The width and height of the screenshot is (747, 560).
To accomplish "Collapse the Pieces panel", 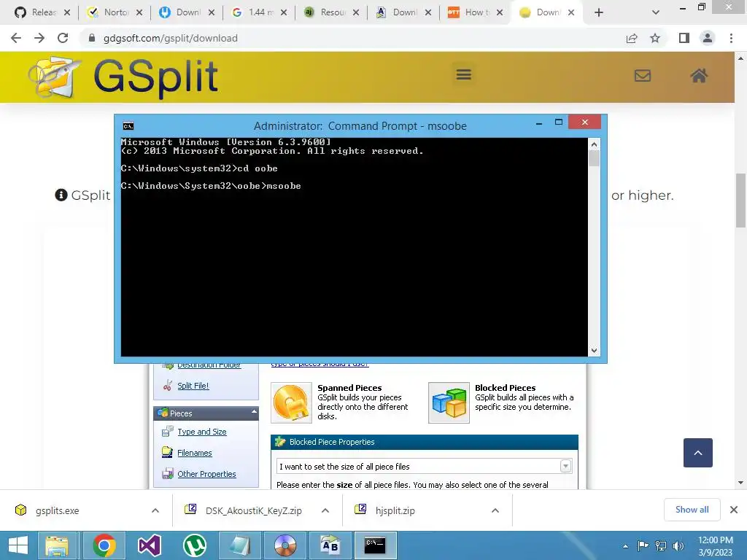I will pyautogui.click(x=254, y=412).
